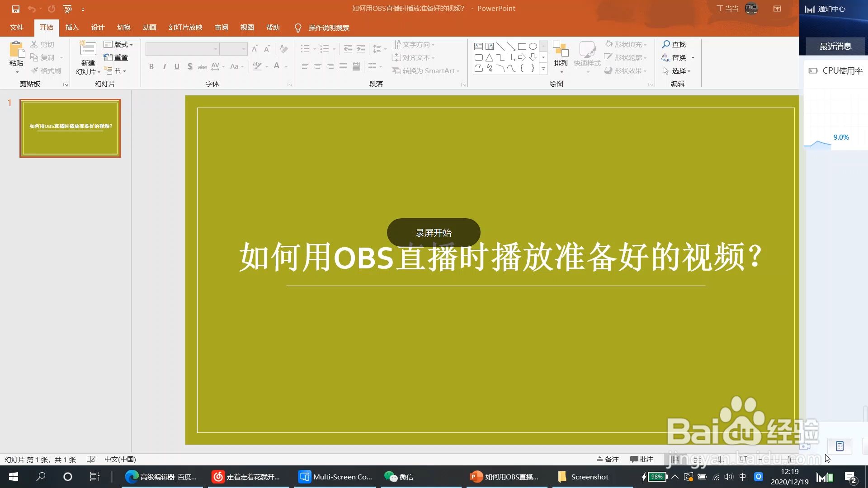The height and width of the screenshot is (488, 868).
Task: Click the Cut (剪切) button
Action: 42,44
